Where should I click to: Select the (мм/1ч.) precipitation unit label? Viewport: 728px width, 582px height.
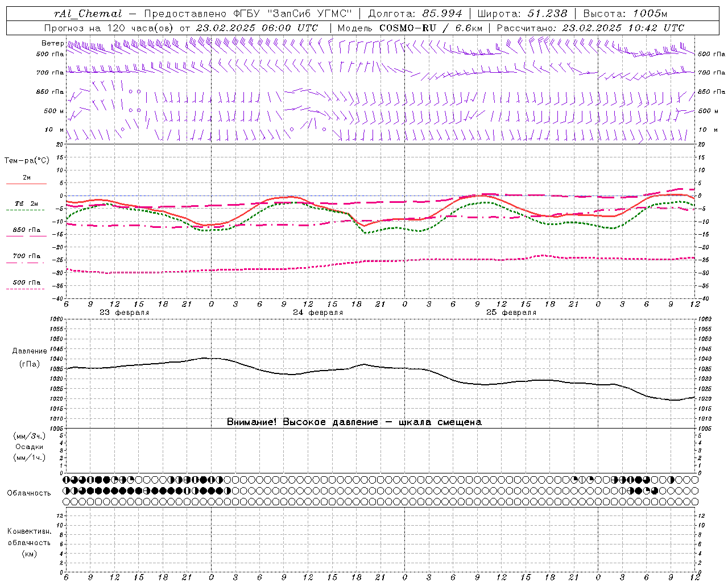pyautogui.click(x=30, y=458)
